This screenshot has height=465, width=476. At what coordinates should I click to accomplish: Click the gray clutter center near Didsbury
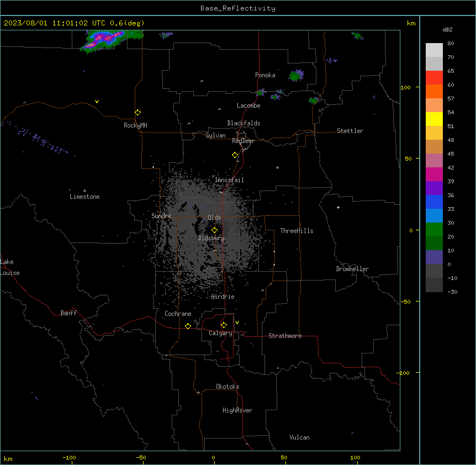tap(207, 231)
